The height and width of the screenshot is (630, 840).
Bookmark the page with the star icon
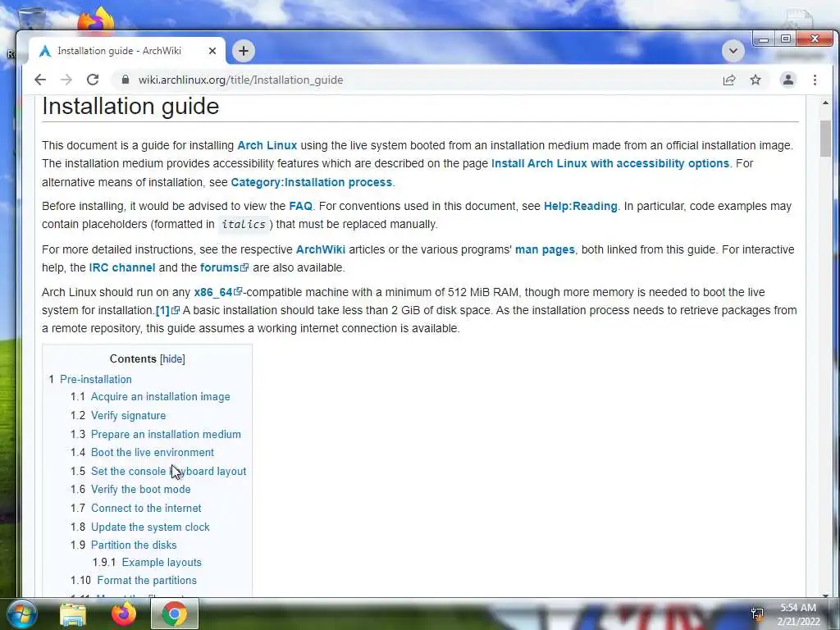(x=756, y=80)
